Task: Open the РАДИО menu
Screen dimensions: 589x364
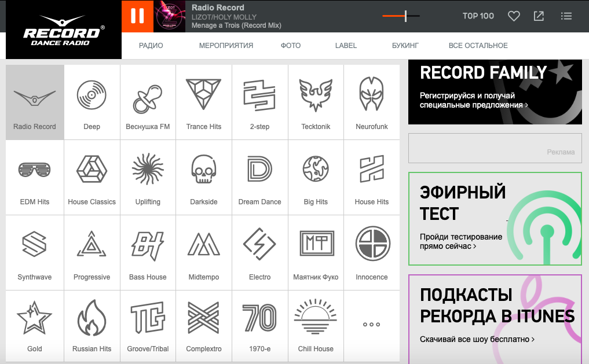Action: (x=151, y=45)
